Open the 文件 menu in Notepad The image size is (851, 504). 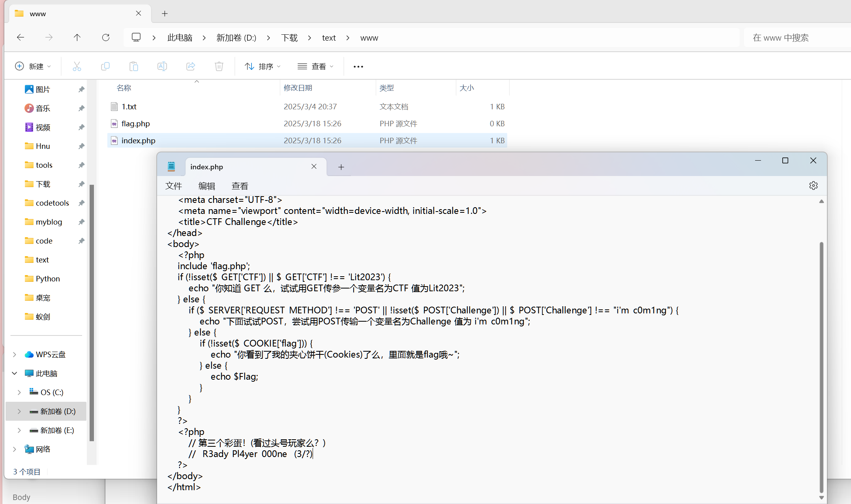pyautogui.click(x=173, y=186)
